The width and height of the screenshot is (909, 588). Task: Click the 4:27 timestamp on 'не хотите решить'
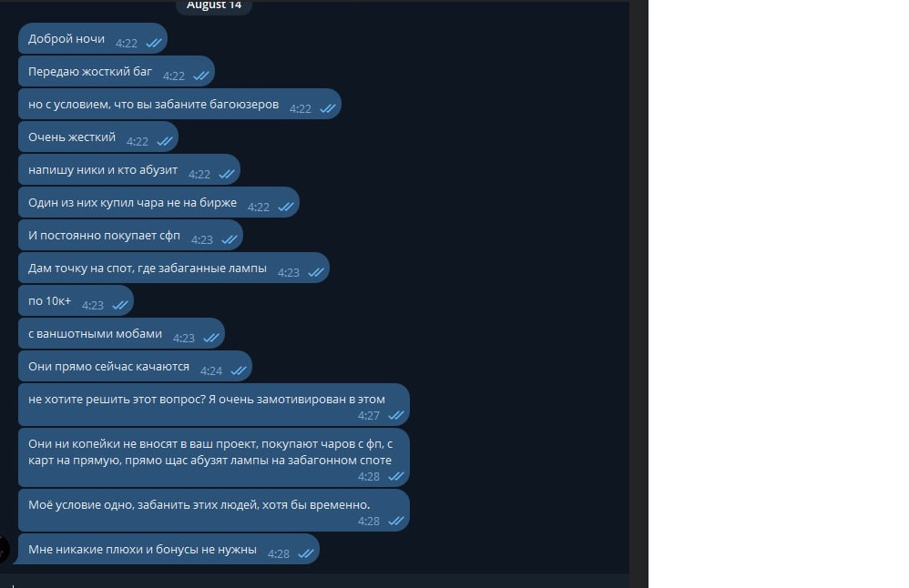369,416
